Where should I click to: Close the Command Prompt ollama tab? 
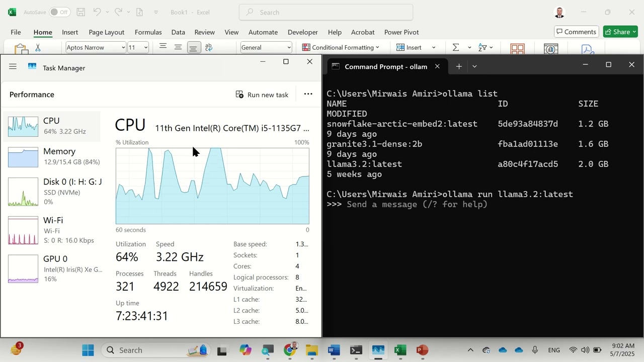(x=437, y=66)
